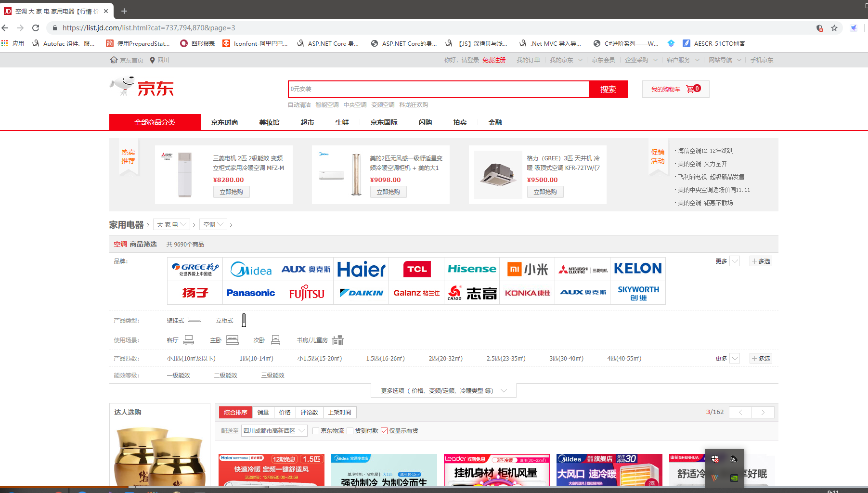Go to 京东时尚 navigation item

pyautogui.click(x=224, y=122)
